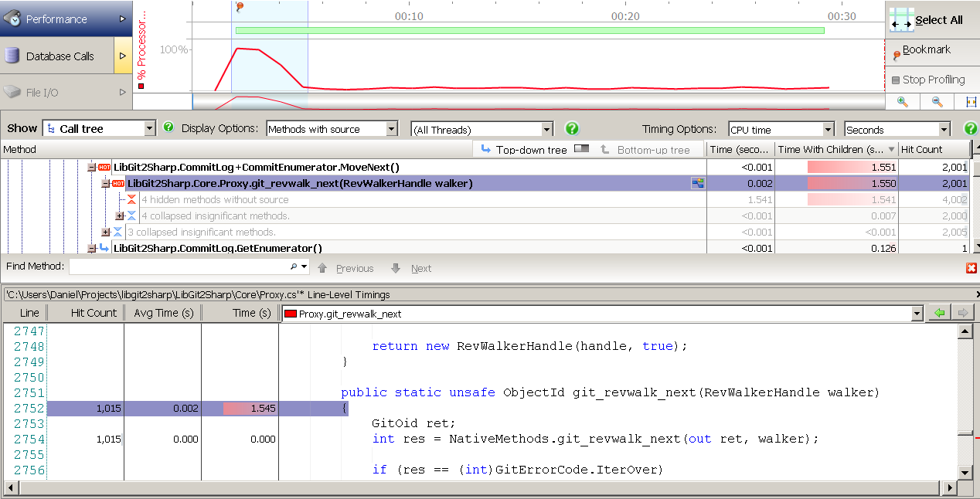The width and height of the screenshot is (980, 499).
Task: Click HOT icon beside MoveNext()
Action: tap(104, 167)
